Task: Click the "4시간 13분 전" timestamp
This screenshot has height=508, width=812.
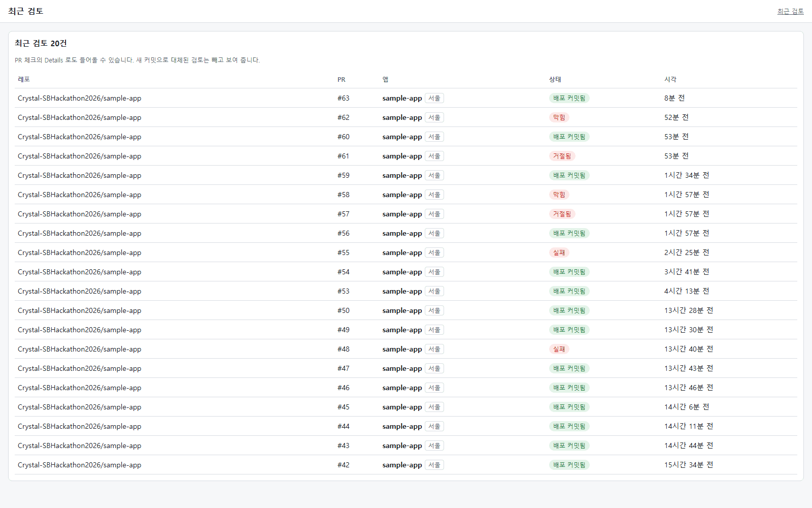Action: pos(687,291)
